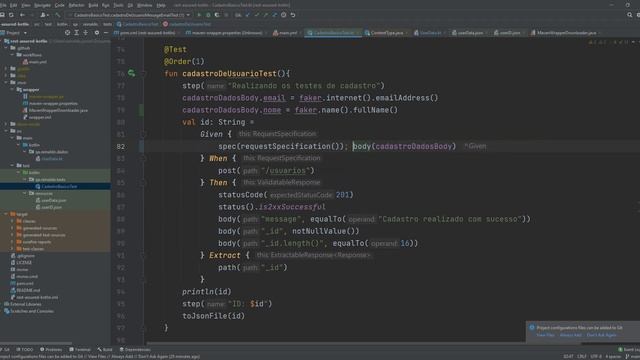
Task: Open the Git History clock icon
Action: 283,15
